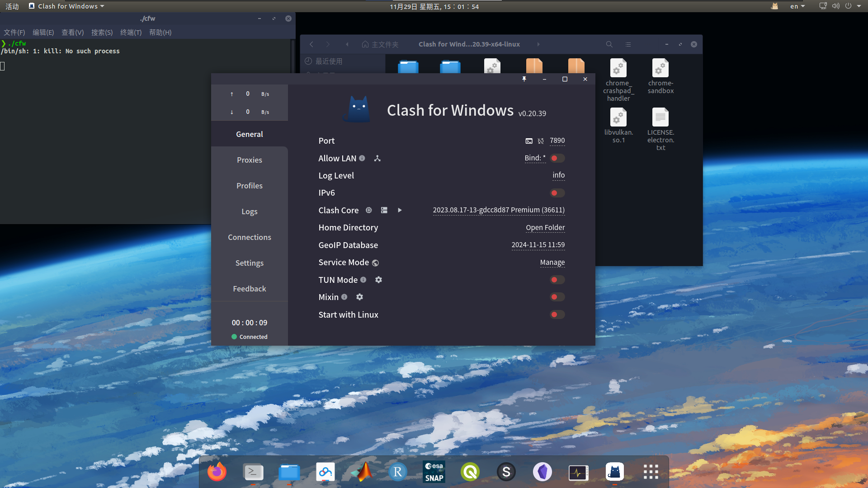Click the play arrow next to Clash Core

[x=400, y=210]
